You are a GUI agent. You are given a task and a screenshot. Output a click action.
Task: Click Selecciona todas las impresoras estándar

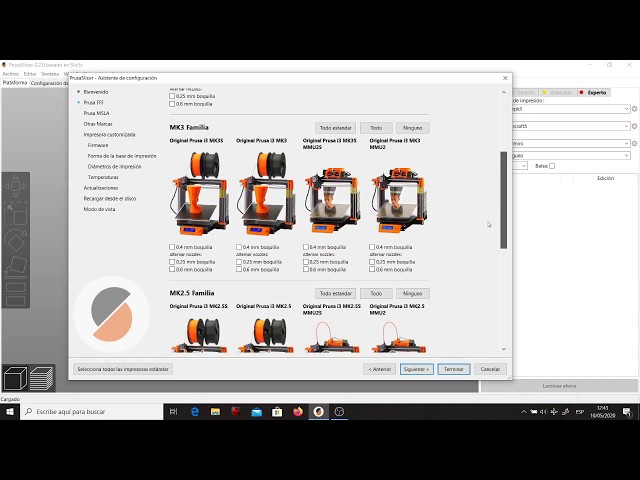[123, 369]
